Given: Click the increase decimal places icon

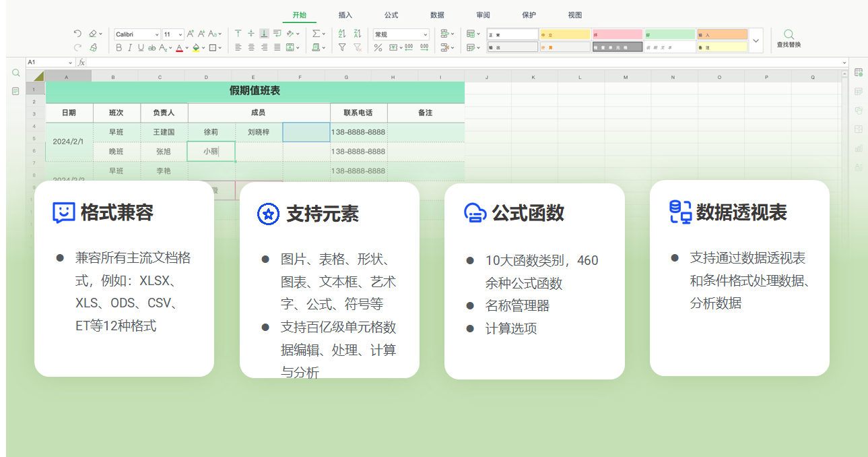Looking at the screenshot, I should (409, 47).
